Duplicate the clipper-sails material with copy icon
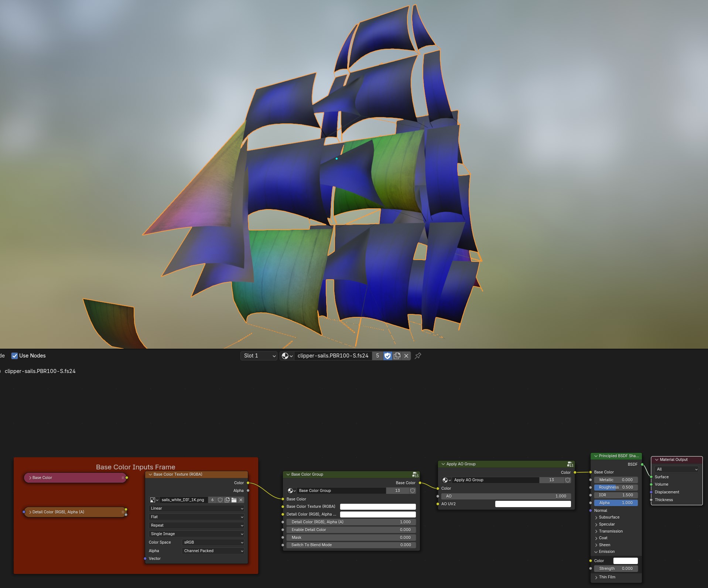This screenshot has height=588, width=708. [x=397, y=356]
